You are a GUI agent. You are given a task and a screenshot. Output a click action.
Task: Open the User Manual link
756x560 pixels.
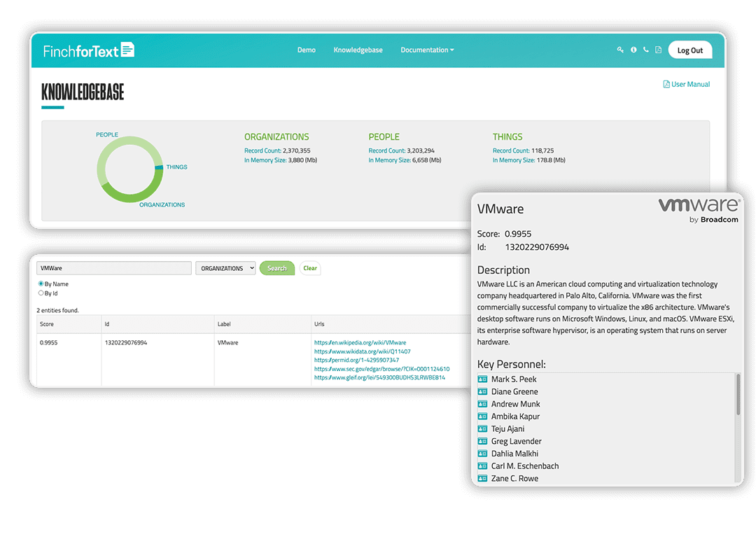tap(687, 84)
